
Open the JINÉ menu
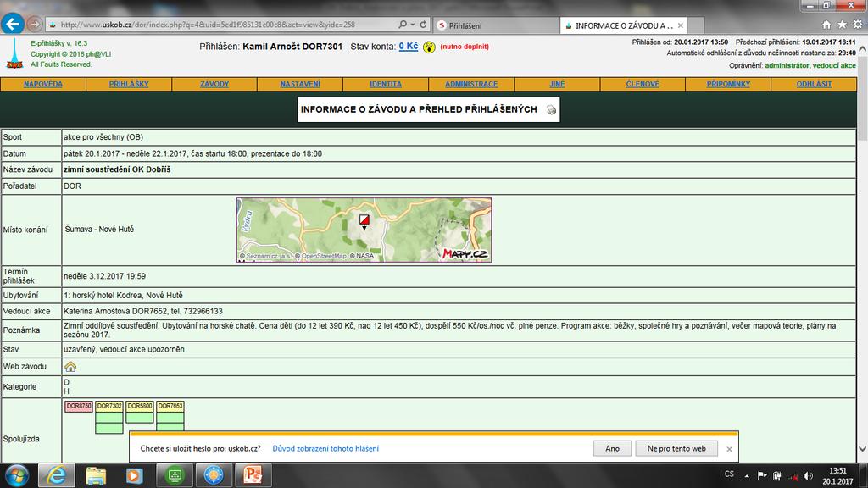557,84
